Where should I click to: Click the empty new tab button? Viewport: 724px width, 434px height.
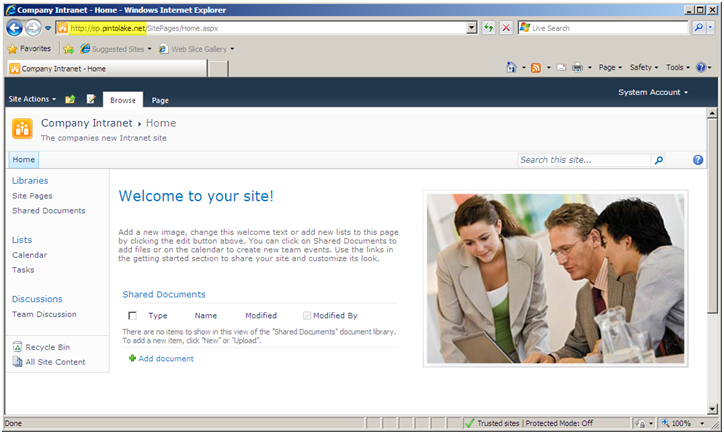click(218, 69)
